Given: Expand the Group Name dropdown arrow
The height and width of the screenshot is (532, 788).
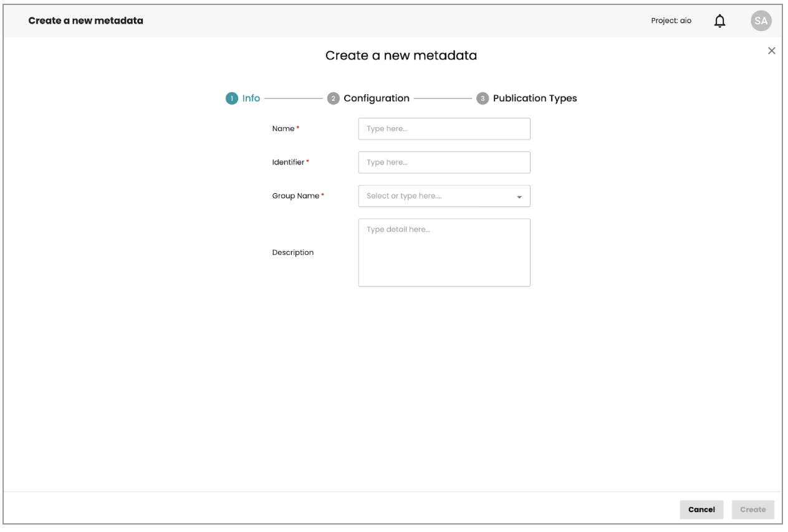Looking at the screenshot, I should [x=519, y=196].
